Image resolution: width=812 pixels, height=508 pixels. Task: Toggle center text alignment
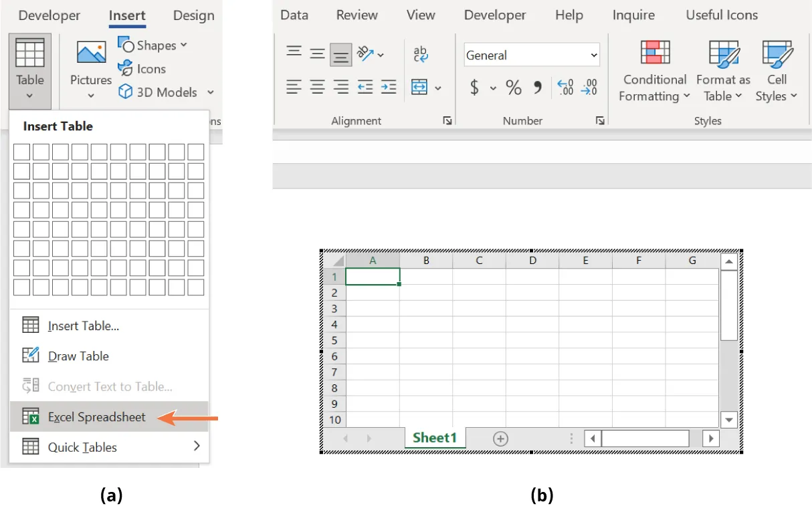tap(317, 87)
